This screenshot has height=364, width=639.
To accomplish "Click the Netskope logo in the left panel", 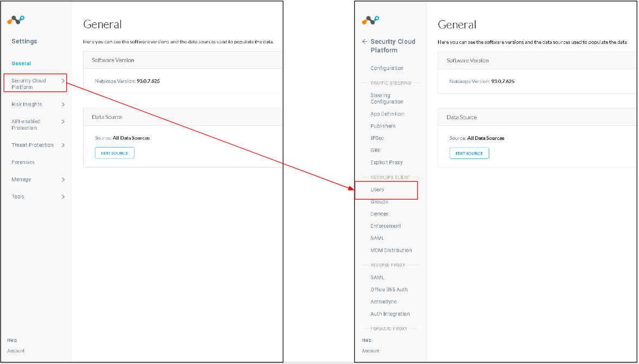I will 16,20.
